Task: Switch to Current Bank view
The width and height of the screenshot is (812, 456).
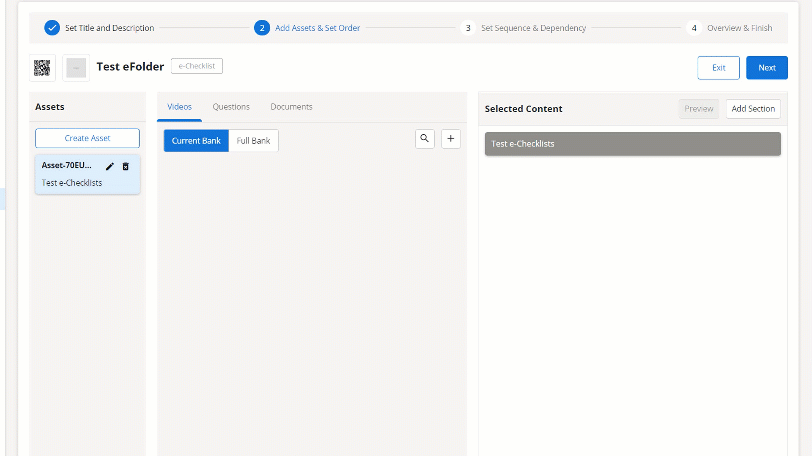Action: [x=196, y=141]
